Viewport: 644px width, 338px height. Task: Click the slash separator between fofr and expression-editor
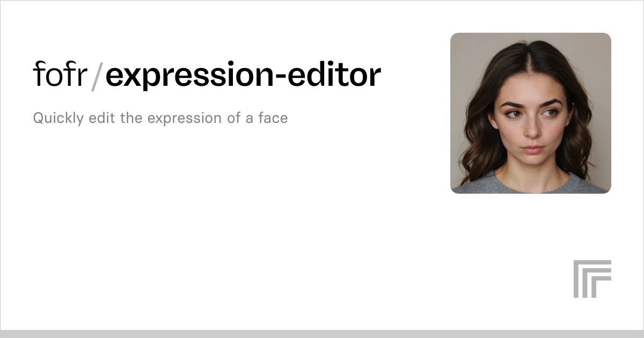(96, 75)
